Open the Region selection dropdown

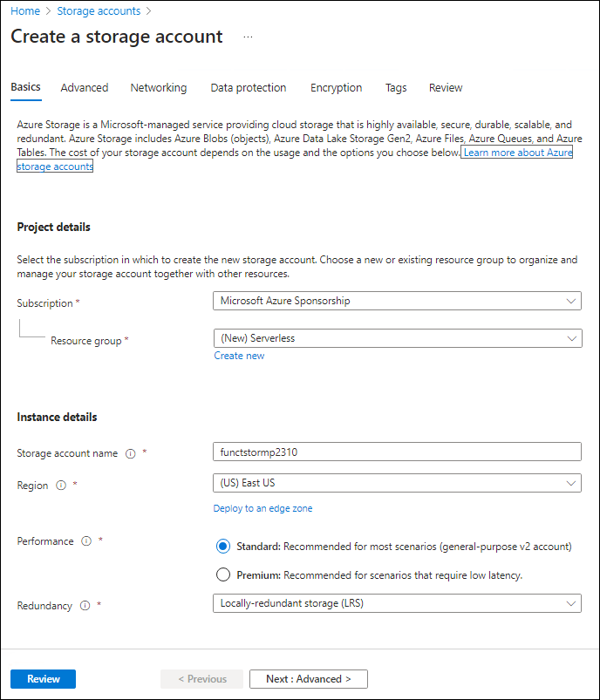coord(398,483)
